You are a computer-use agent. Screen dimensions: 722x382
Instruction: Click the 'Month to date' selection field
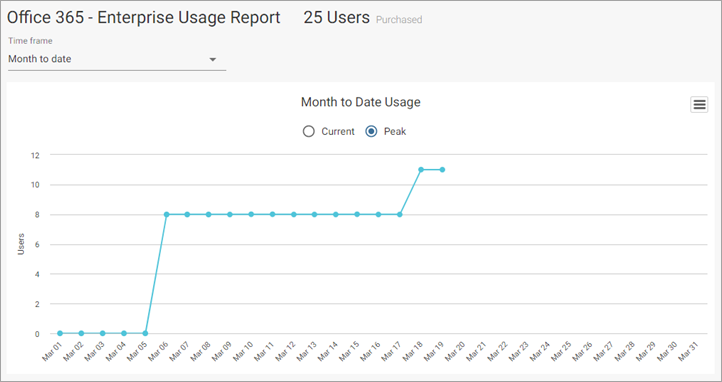click(117, 59)
